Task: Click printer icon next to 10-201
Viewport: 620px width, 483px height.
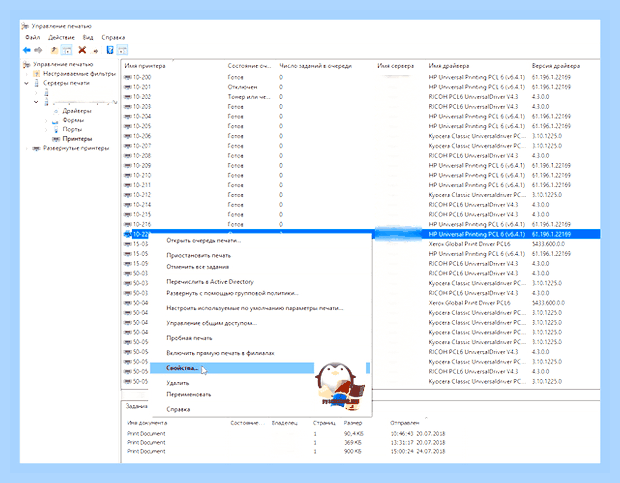Action: [x=128, y=87]
